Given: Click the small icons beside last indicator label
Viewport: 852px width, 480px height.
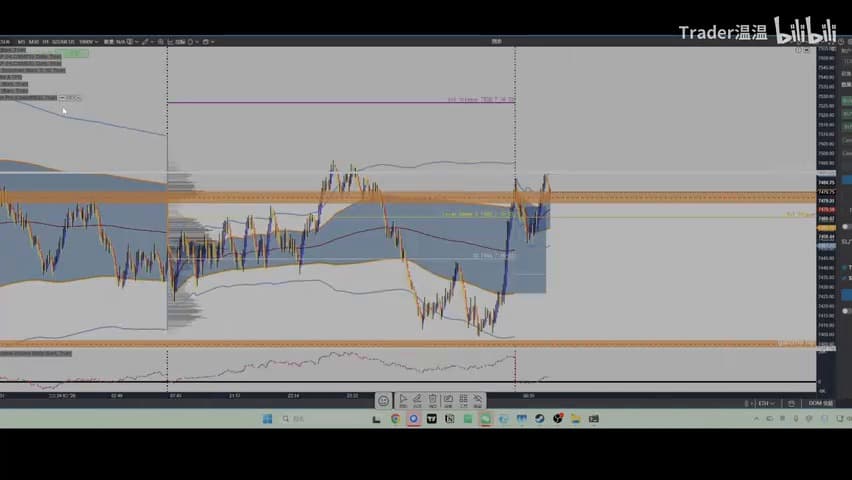Looking at the screenshot, I should point(70,98).
